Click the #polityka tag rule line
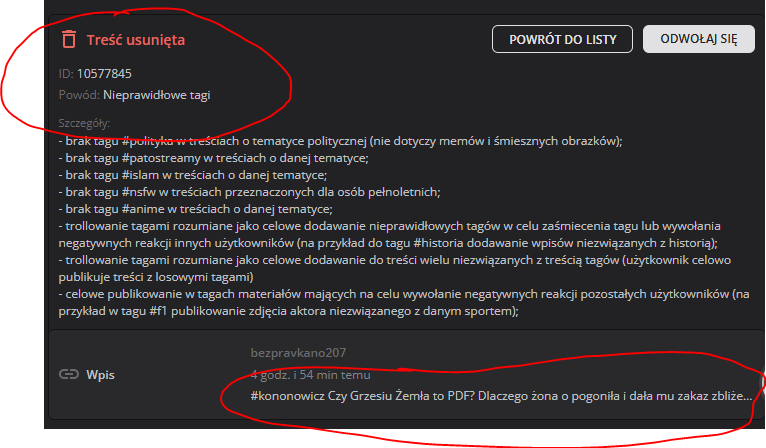 click(x=340, y=141)
